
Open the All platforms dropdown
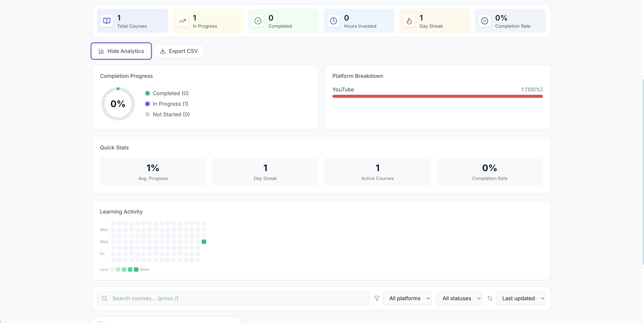coord(407,298)
